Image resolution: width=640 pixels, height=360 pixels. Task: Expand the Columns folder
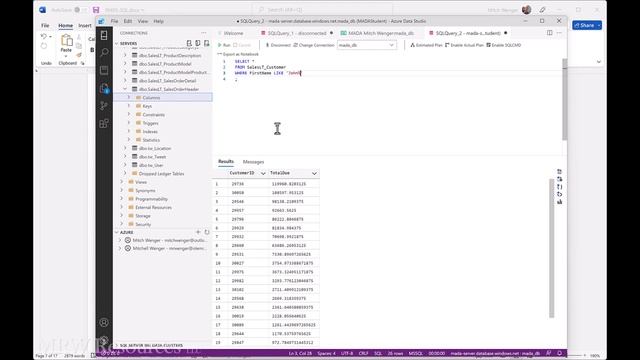[129, 98]
